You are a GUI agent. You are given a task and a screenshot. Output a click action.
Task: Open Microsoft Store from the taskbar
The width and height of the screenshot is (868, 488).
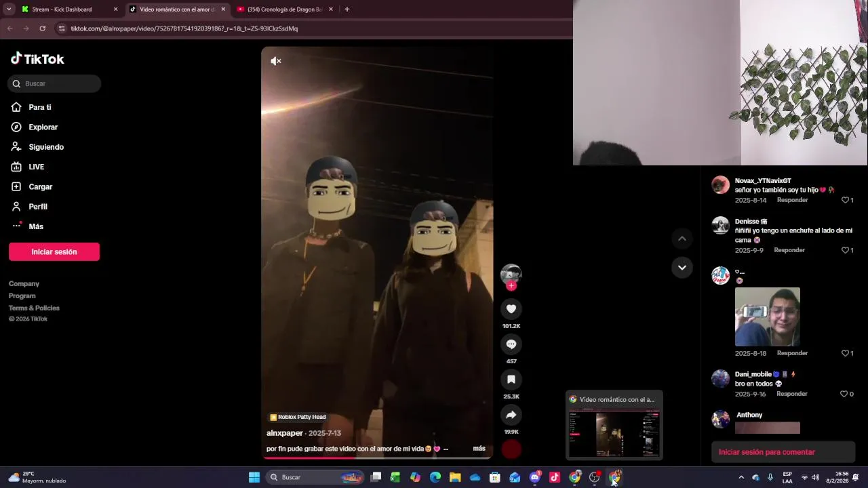coord(495,477)
